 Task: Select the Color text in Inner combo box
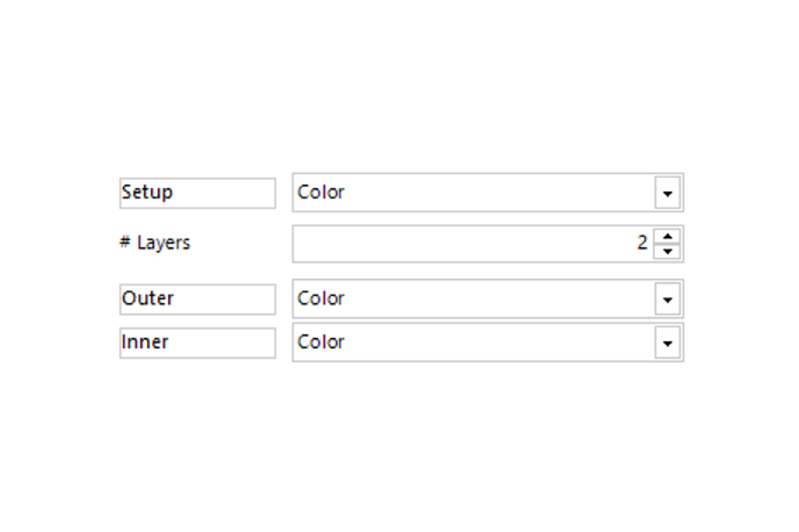(x=321, y=342)
